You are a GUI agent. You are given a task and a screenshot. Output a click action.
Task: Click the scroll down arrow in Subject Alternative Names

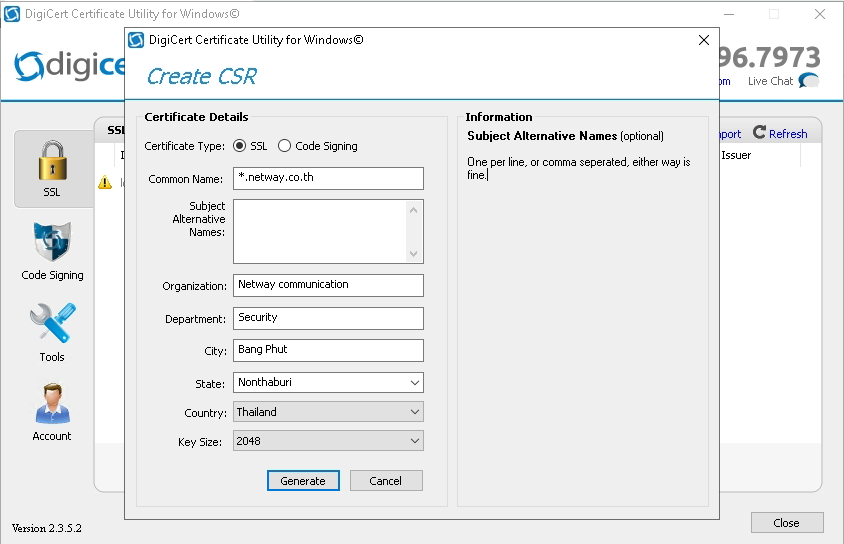pyautogui.click(x=414, y=254)
